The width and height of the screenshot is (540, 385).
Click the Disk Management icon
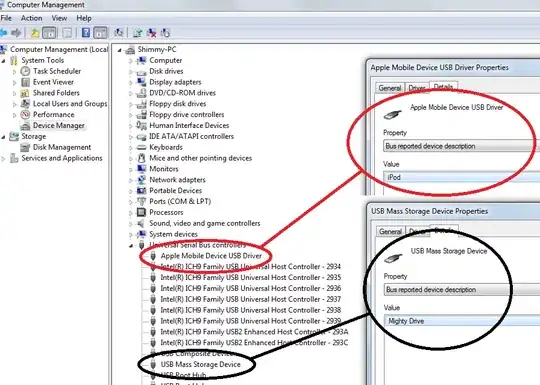(x=25, y=147)
